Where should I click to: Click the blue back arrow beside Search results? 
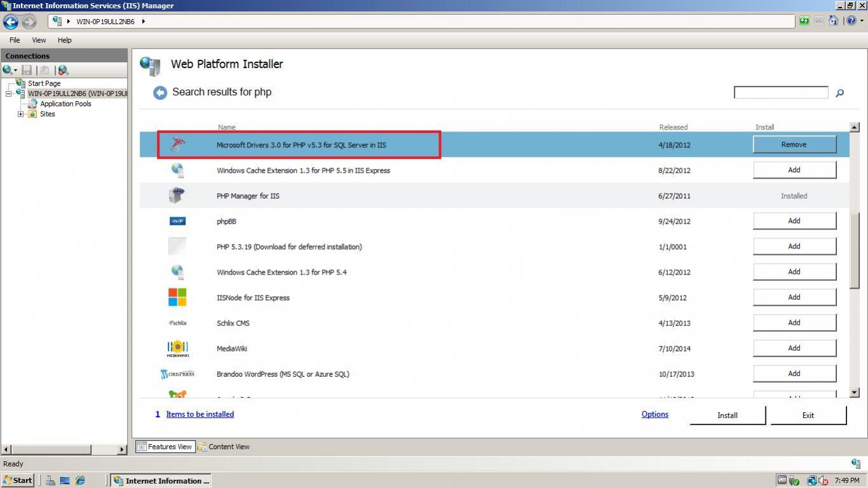pyautogui.click(x=160, y=93)
